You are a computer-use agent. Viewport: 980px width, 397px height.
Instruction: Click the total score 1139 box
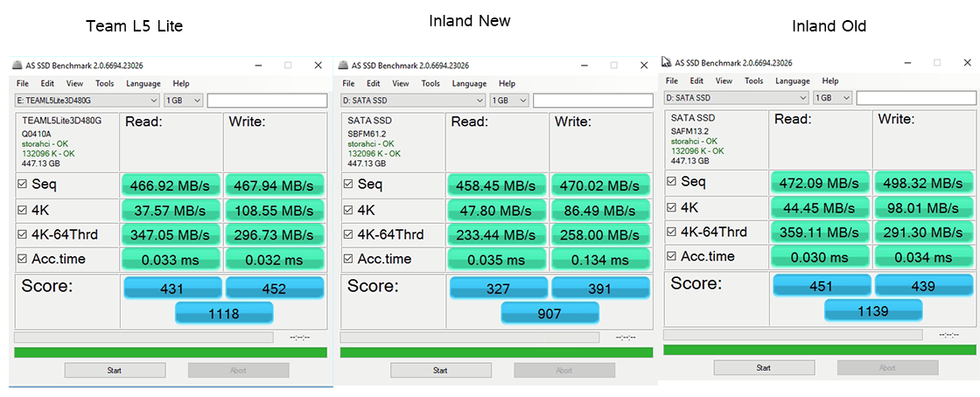[x=872, y=310]
